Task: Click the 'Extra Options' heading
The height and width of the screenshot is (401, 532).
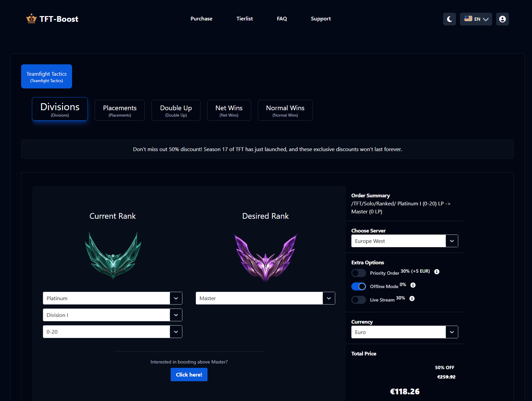Action: point(368,262)
